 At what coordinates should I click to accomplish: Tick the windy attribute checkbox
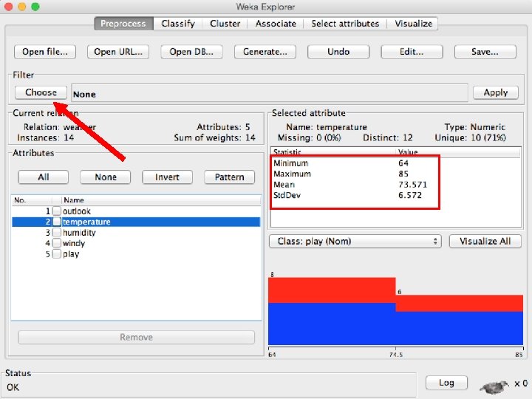[57, 243]
